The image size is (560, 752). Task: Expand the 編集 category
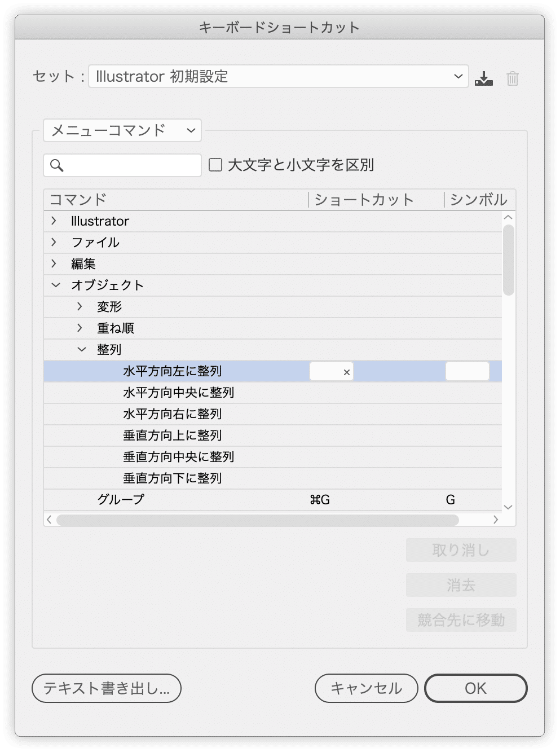coord(54,264)
